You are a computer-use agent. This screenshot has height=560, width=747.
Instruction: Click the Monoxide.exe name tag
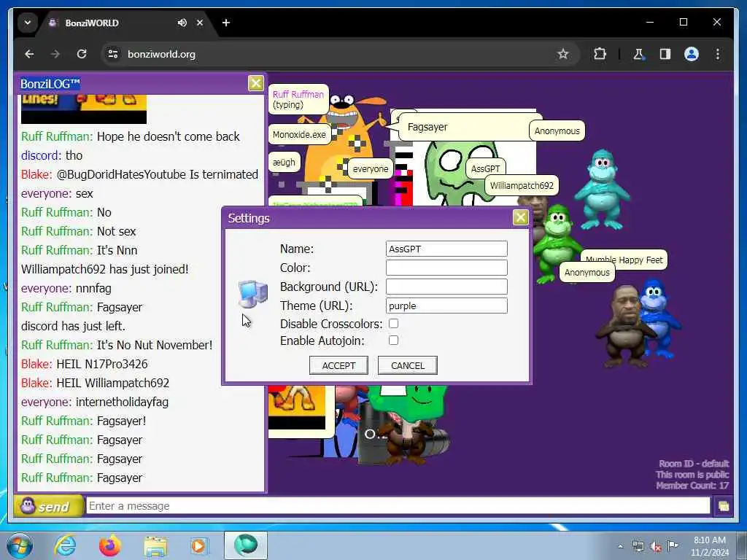[299, 135]
